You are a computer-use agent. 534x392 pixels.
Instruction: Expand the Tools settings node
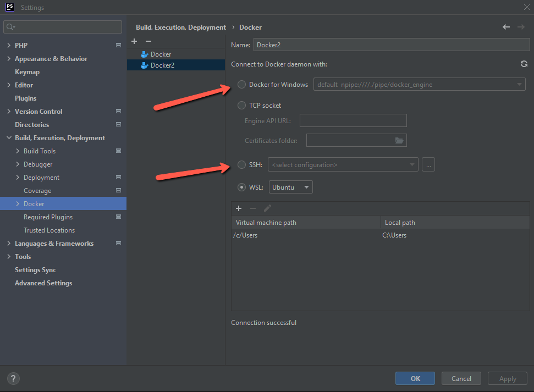pyautogui.click(x=9, y=256)
